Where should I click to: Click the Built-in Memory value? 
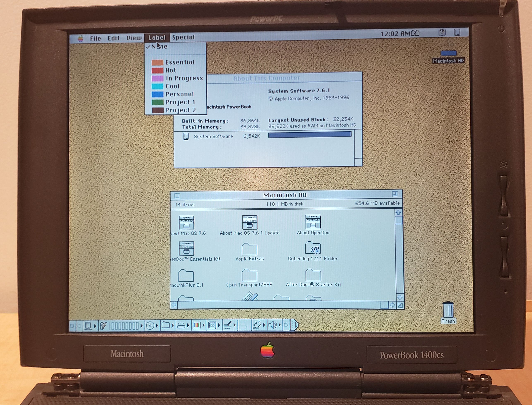250,121
